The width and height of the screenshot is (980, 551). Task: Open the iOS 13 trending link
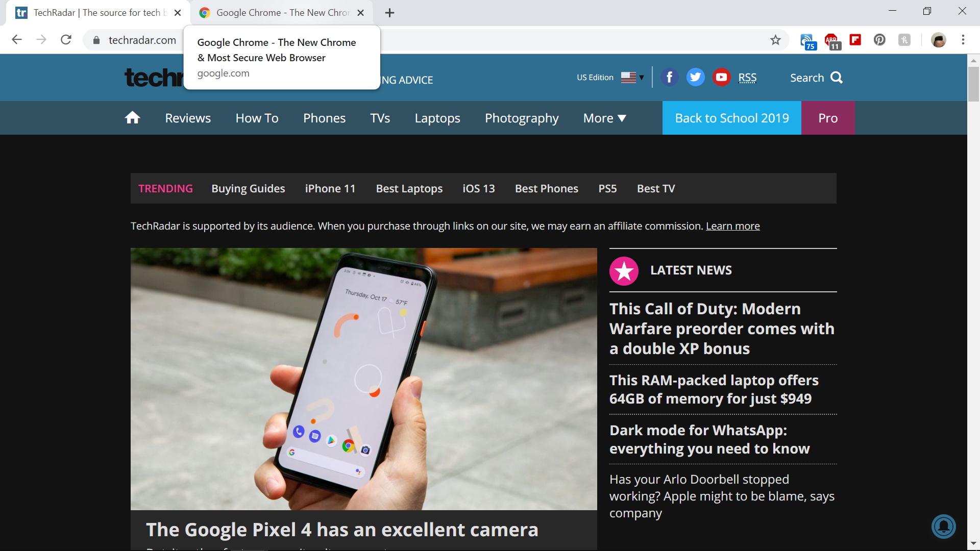click(478, 189)
